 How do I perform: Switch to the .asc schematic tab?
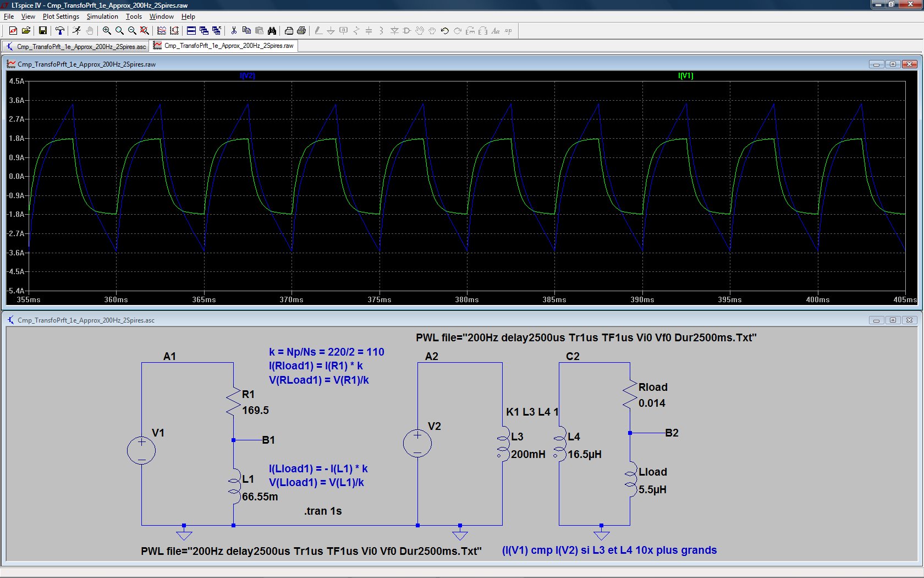click(x=76, y=46)
